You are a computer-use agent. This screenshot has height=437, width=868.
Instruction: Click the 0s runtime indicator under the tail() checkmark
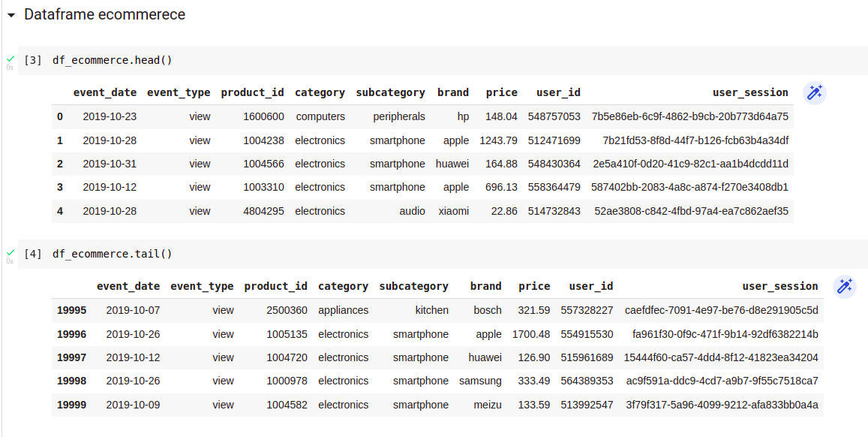pos(9,261)
